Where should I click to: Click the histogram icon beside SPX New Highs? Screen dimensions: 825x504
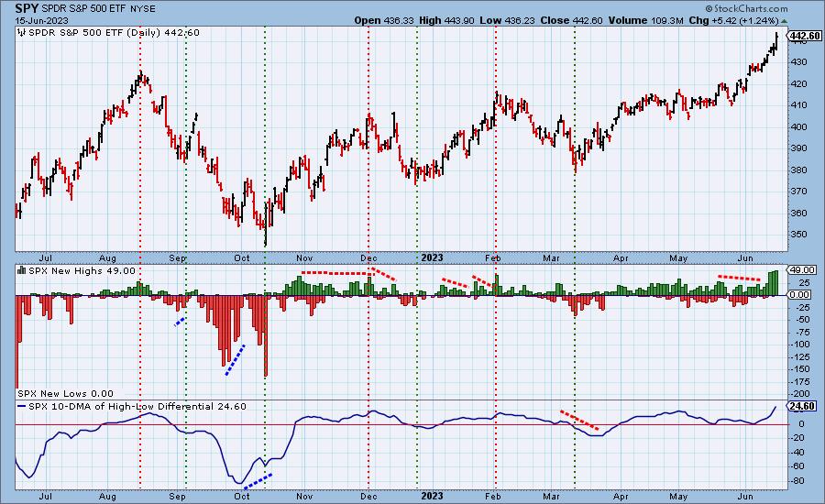tap(22, 270)
